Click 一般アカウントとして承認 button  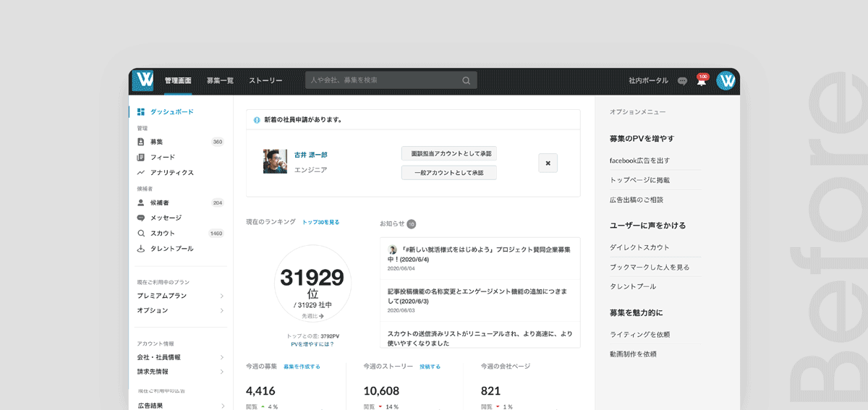pyautogui.click(x=448, y=173)
